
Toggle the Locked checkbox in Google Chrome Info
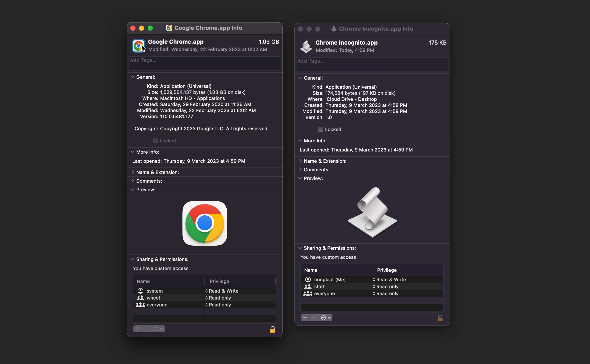coord(155,141)
